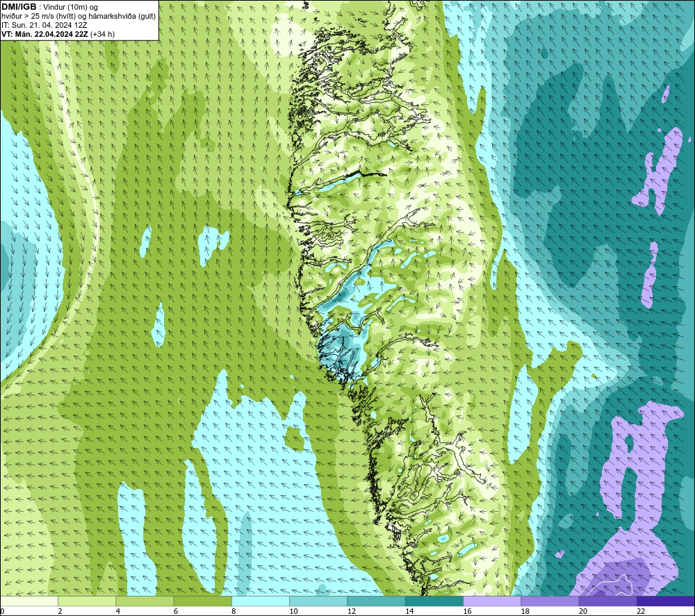Image resolution: width=695 pixels, height=616 pixels.
Task: Click the legend scale label '10'
Action: click(293, 611)
